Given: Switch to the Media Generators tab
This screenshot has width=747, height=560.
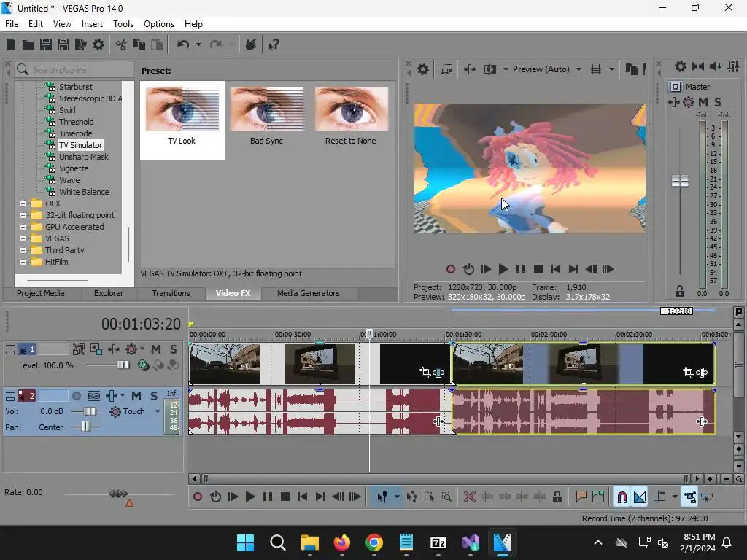Looking at the screenshot, I should click(309, 293).
